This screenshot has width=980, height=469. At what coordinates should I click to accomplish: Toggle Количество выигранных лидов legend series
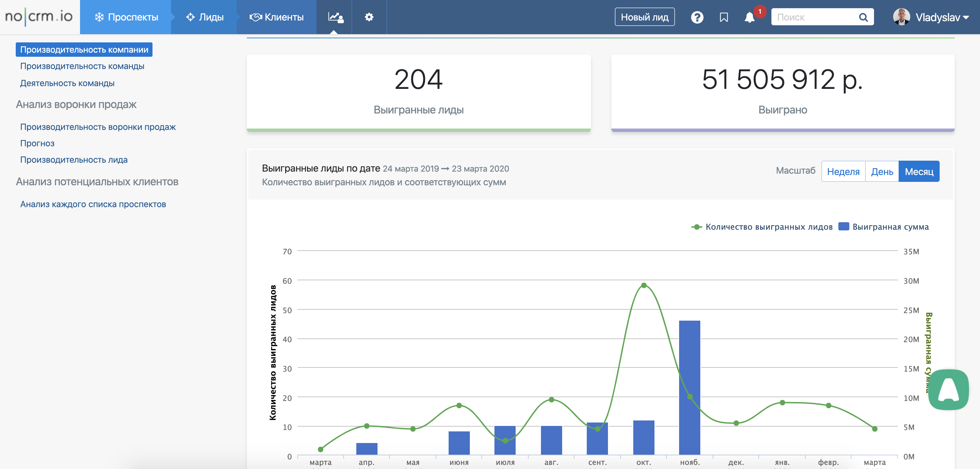(x=762, y=227)
